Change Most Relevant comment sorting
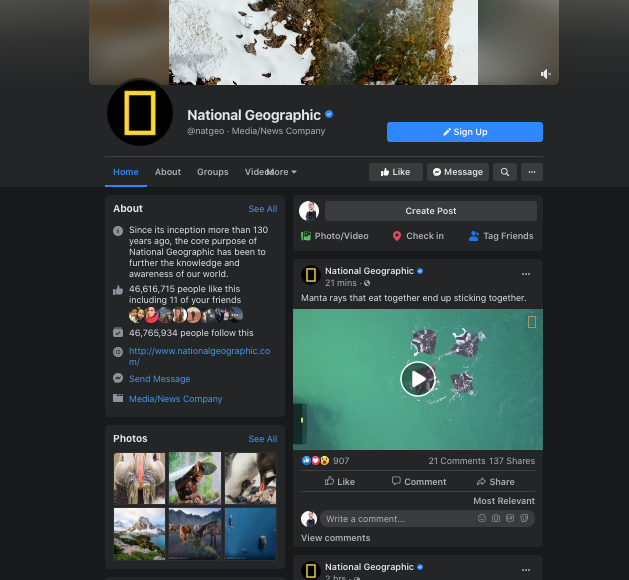629x580 pixels. point(504,501)
